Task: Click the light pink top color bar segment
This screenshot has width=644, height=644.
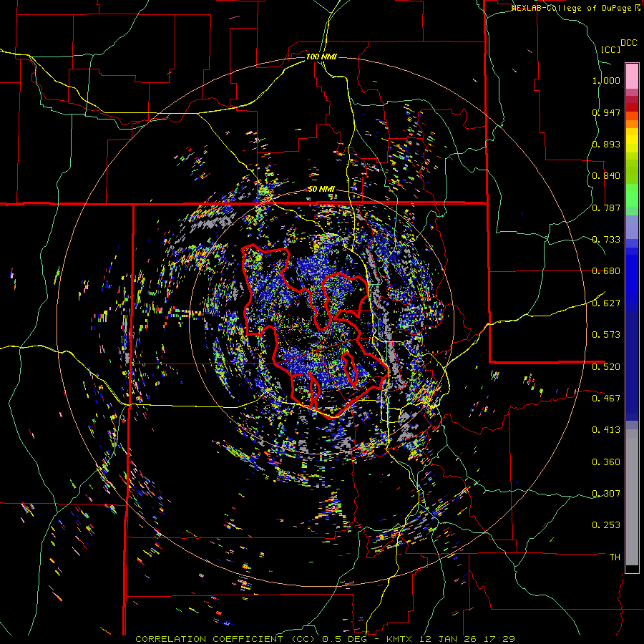Action: 632,76
